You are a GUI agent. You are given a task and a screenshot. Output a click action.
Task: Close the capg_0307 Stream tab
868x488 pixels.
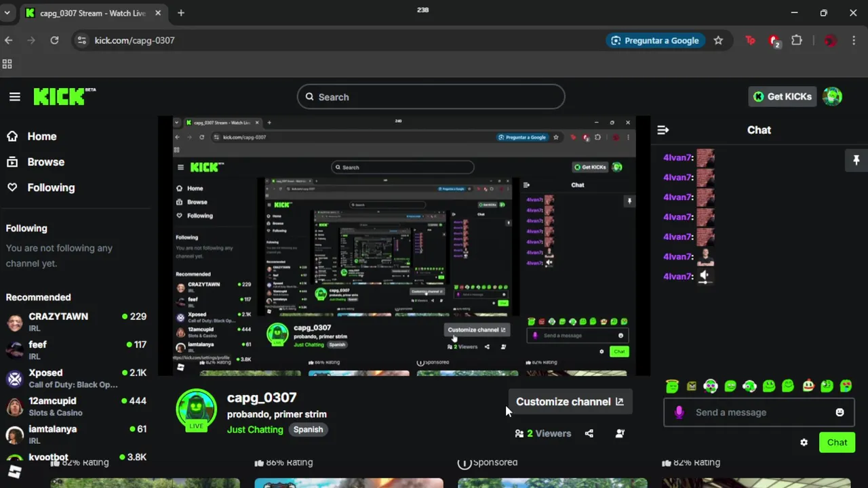pyautogui.click(x=159, y=13)
